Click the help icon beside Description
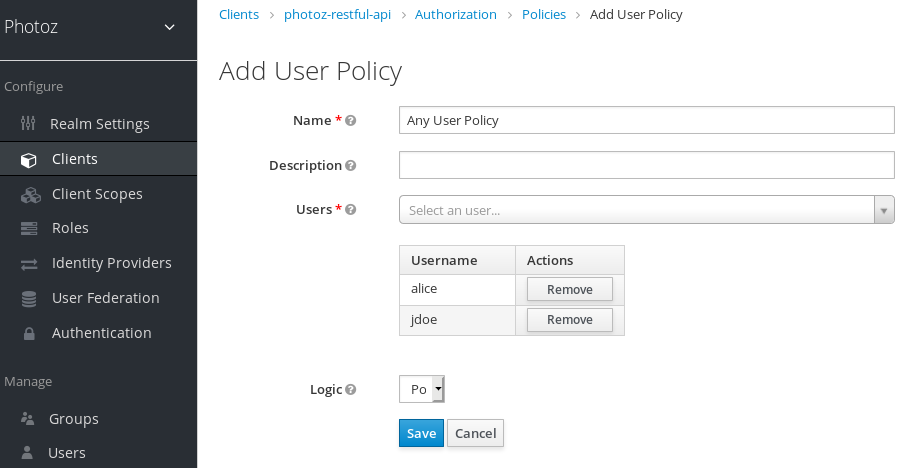This screenshot has width=902, height=468. [x=351, y=166]
